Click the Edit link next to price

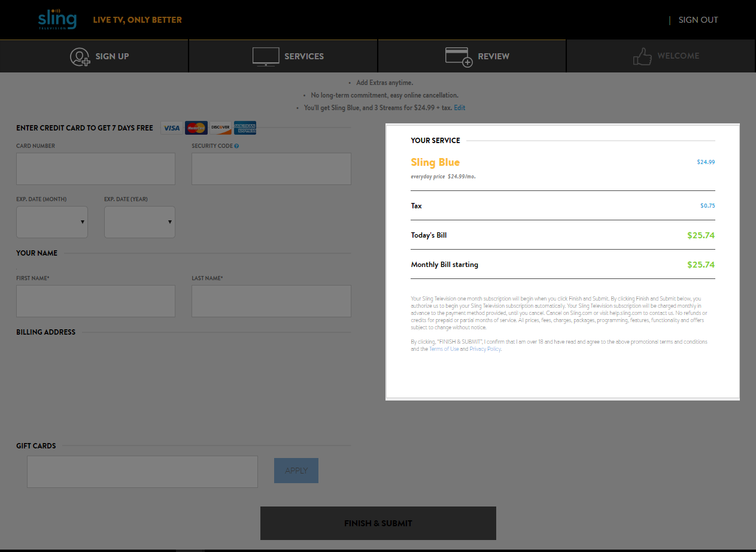pyautogui.click(x=459, y=108)
